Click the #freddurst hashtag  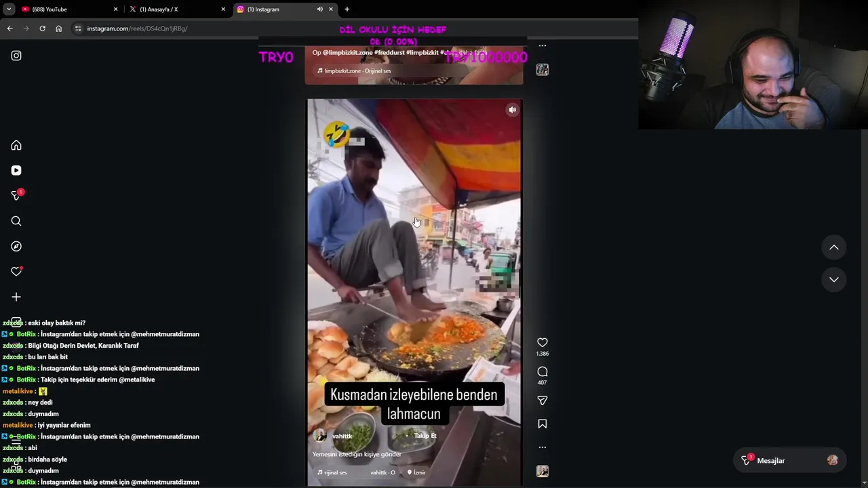(389, 53)
